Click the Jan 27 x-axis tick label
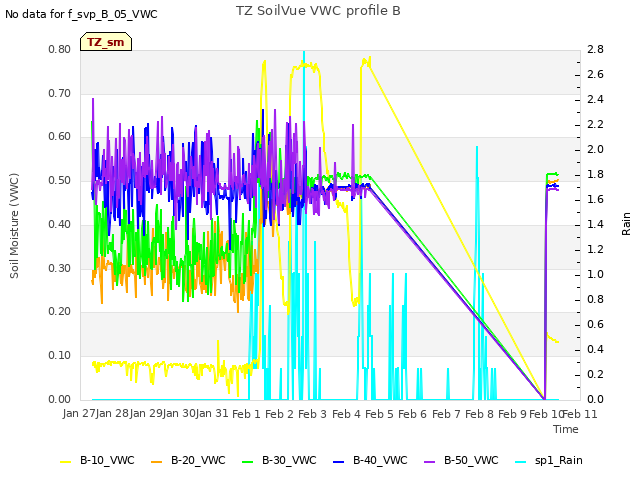This screenshot has height=480, width=640. [x=79, y=413]
